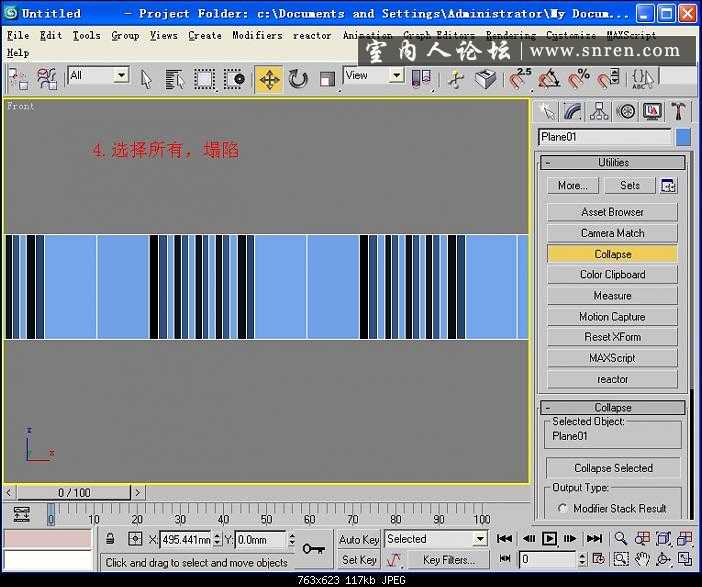702x587 pixels.
Task: Select the Select and Move tool
Action: pyautogui.click(x=269, y=80)
